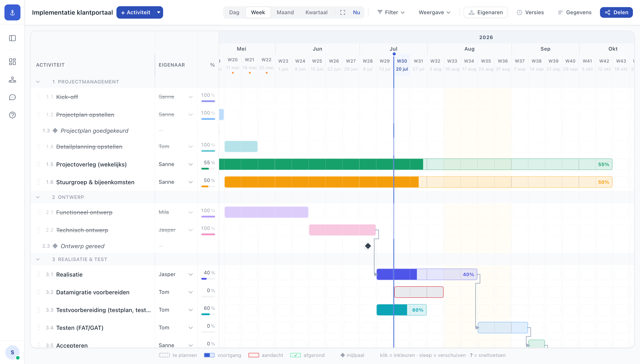The width and height of the screenshot is (640, 364).
Task: Click the fullscreen fit icon
Action: [342, 12]
